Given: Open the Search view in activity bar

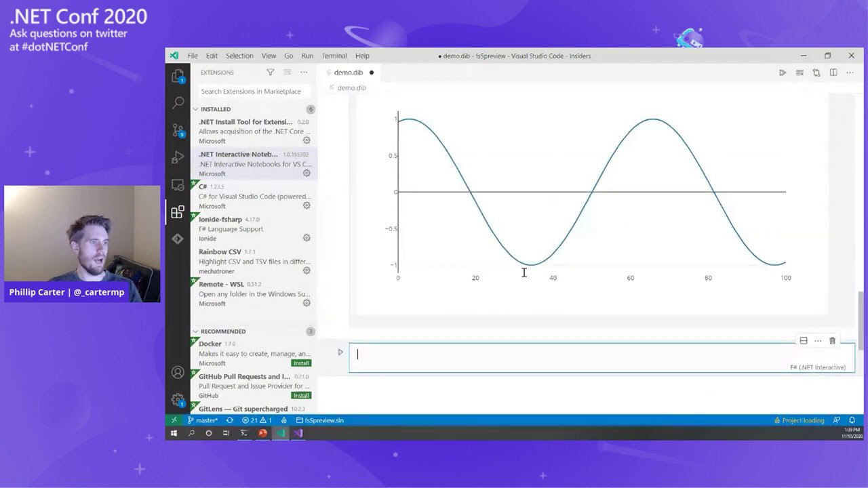Looking at the screenshot, I should click(178, 103).
